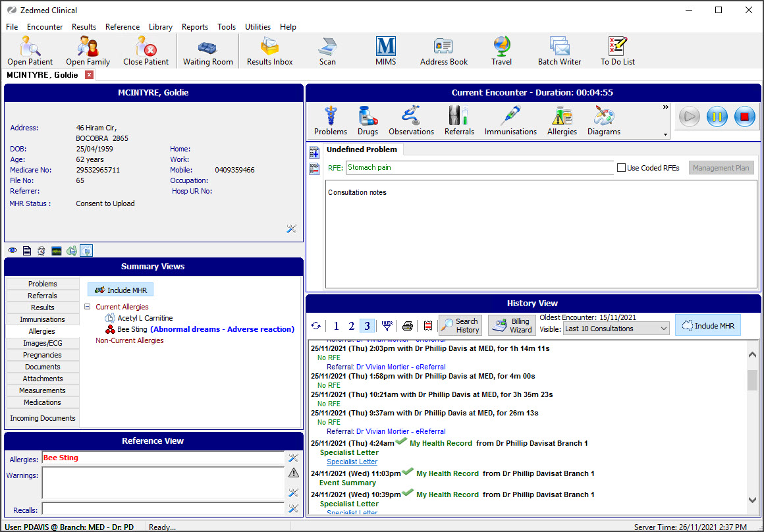The image size is (764, 532).
Task: Click the filter icon in History View
Action: click(387, 325)
